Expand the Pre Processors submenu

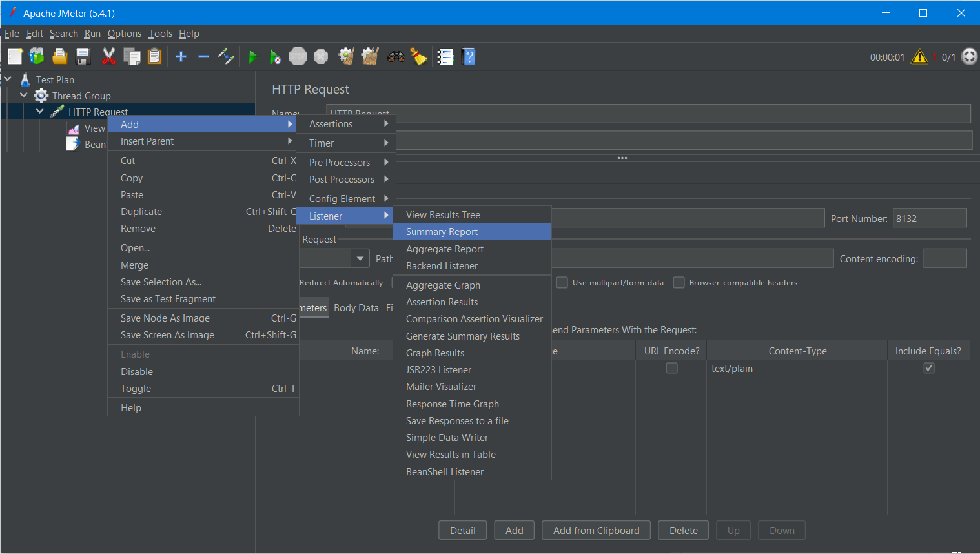point(345,163)
